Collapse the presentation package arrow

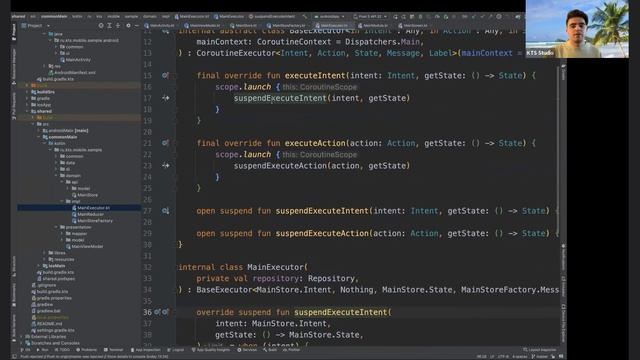tap(56, 227)
